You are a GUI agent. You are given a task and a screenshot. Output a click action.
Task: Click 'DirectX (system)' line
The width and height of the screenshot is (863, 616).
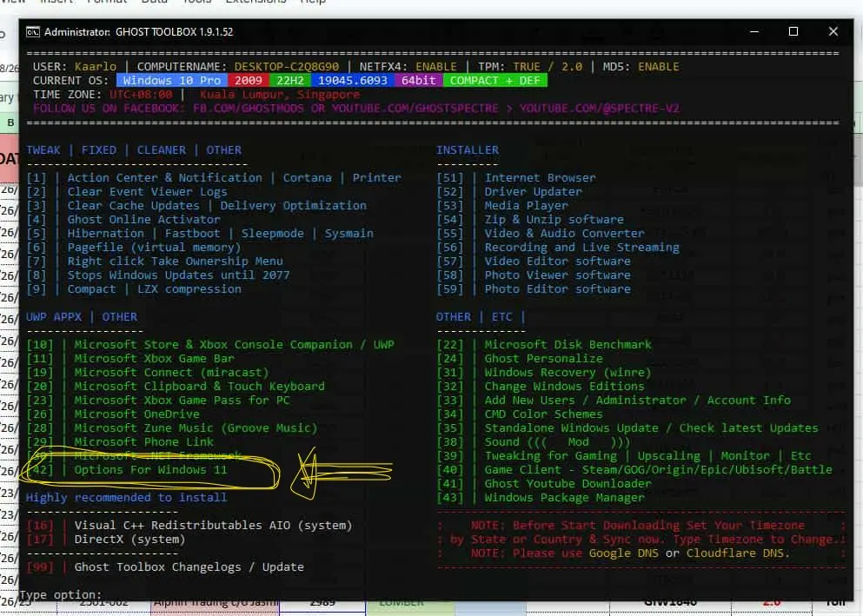point(129,540)
